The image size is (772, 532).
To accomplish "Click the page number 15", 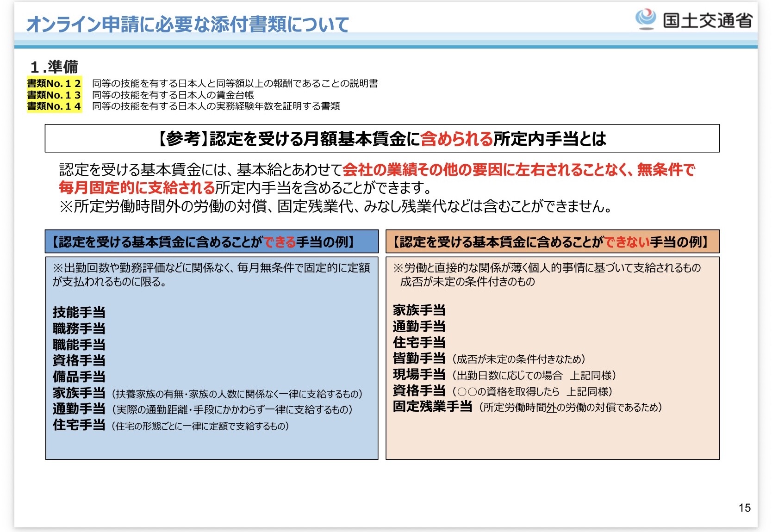I will click(x=745, y=508).
